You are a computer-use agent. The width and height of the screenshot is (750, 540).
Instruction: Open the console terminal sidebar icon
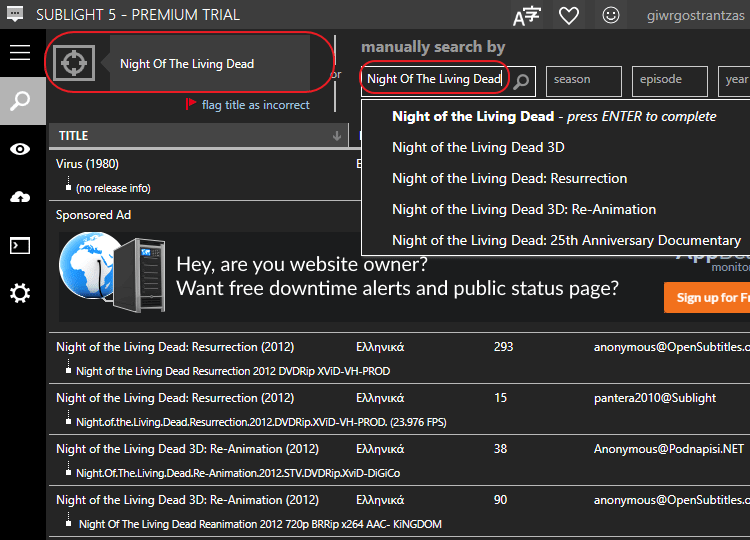(20, 245)
